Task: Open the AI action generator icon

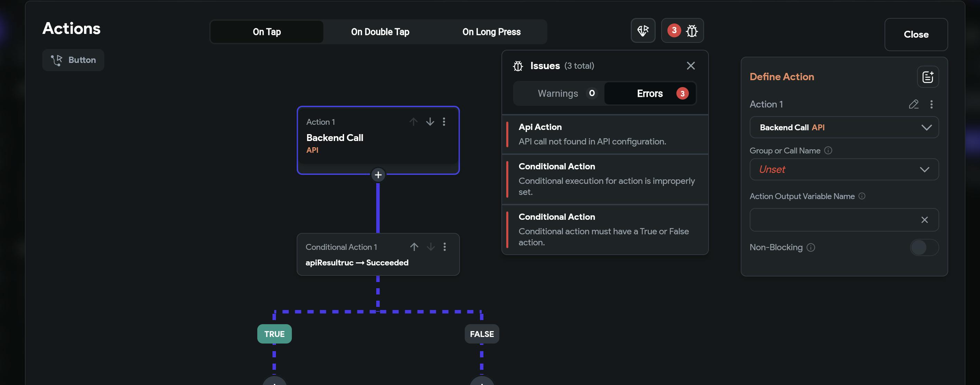Action: click(x=642, y=30)
